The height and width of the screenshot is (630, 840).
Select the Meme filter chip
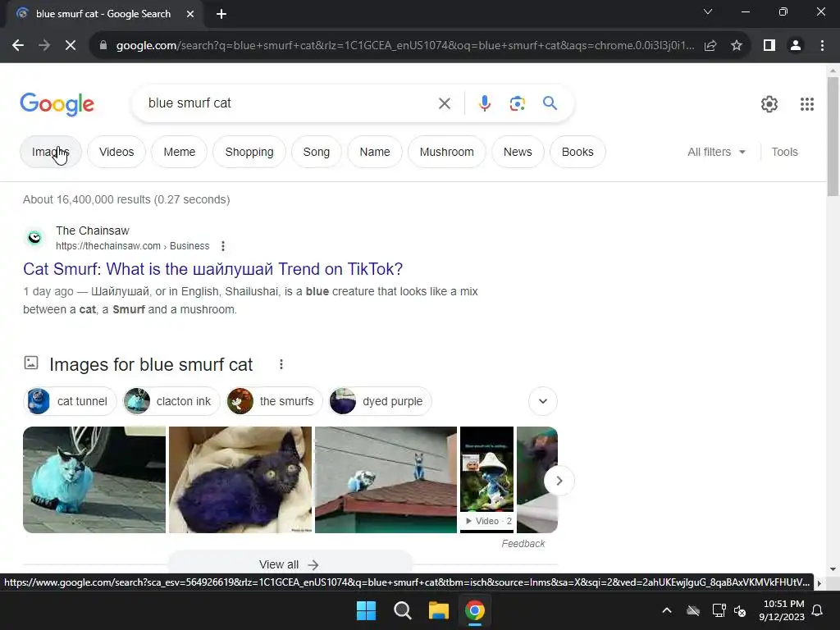point(180,152)
